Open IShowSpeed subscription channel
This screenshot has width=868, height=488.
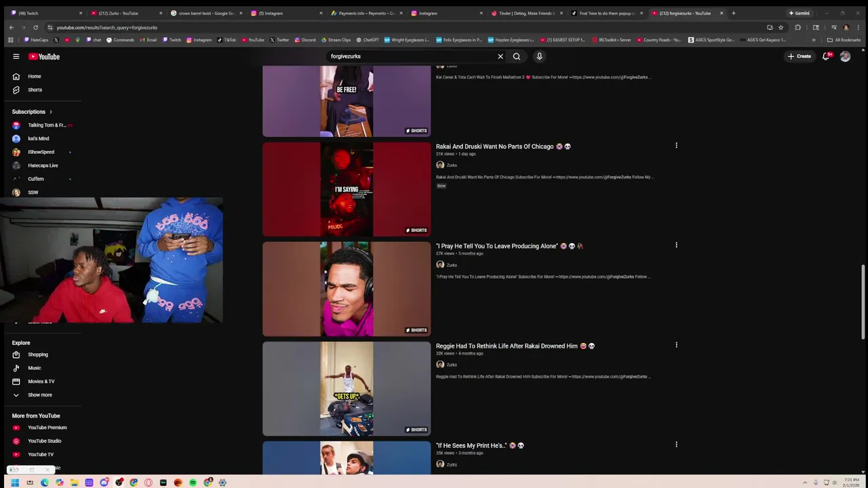click(41, 152)
